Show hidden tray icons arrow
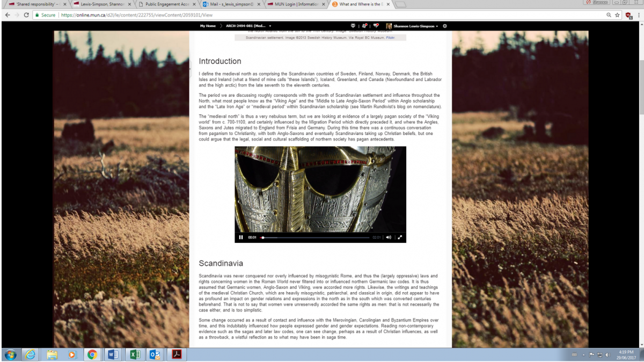Image resolution: width=644 pixels, height=362 pixels. (x=584, y=355)
